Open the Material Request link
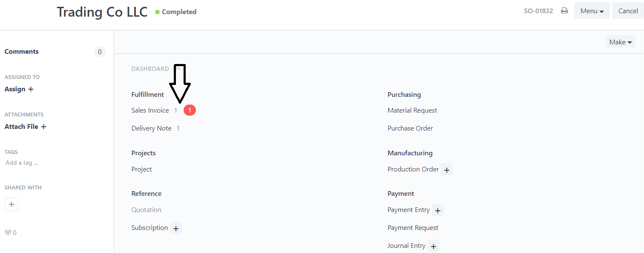The height and width of the screenshot is (253, 644). (412, 111)
